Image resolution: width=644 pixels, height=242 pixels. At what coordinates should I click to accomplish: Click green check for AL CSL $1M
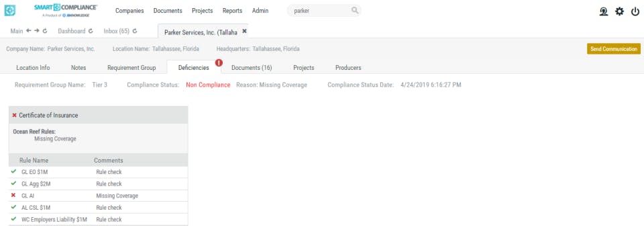tap(13, 207)
